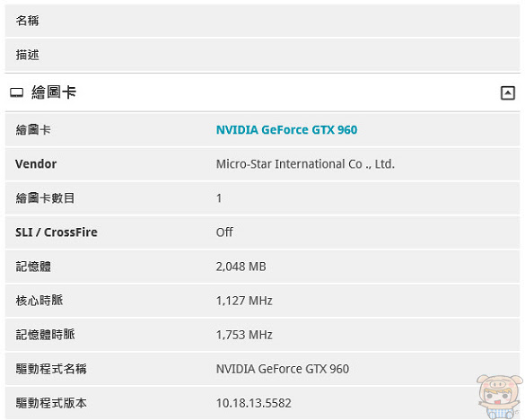
Task: Select the 描述 row
Action: (x=262, y=55)
